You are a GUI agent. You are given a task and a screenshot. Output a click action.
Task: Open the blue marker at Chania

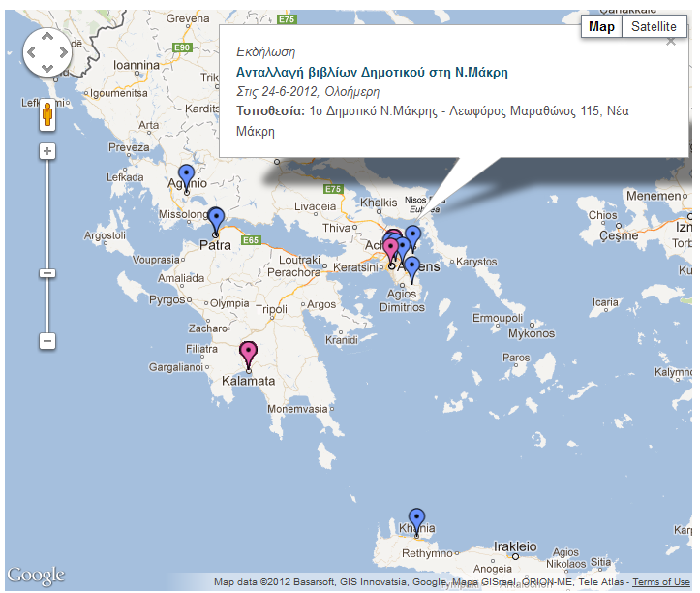(416, 520)
